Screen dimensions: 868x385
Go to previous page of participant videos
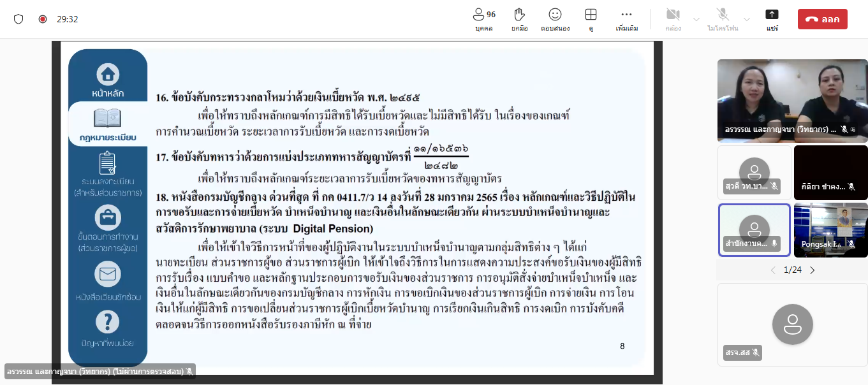(773, 270)
